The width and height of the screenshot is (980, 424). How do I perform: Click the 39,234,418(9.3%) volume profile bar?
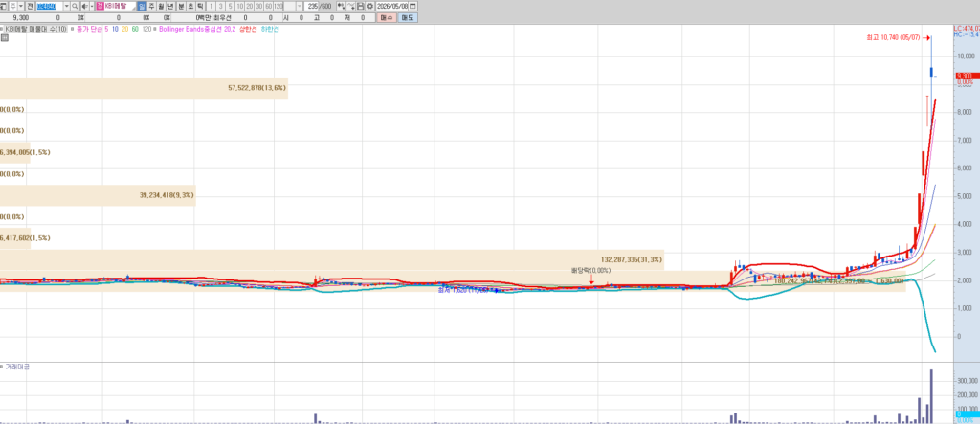pyautogui.click(x=98, y=195)
